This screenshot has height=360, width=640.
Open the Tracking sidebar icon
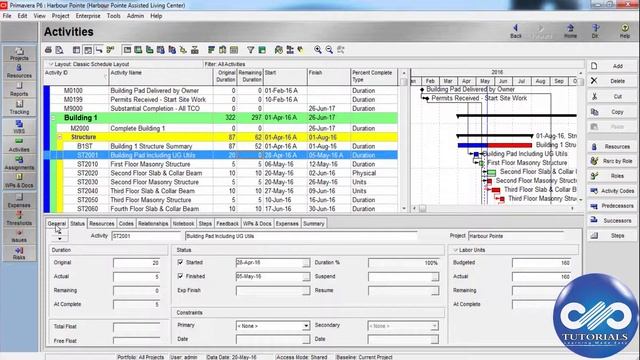(x=19, y=107)
